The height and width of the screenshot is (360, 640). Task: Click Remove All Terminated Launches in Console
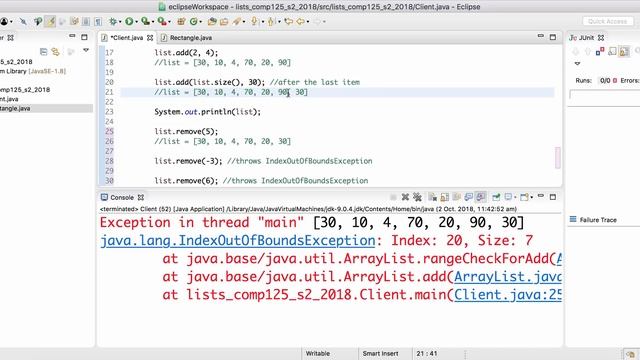click(417, 197)
